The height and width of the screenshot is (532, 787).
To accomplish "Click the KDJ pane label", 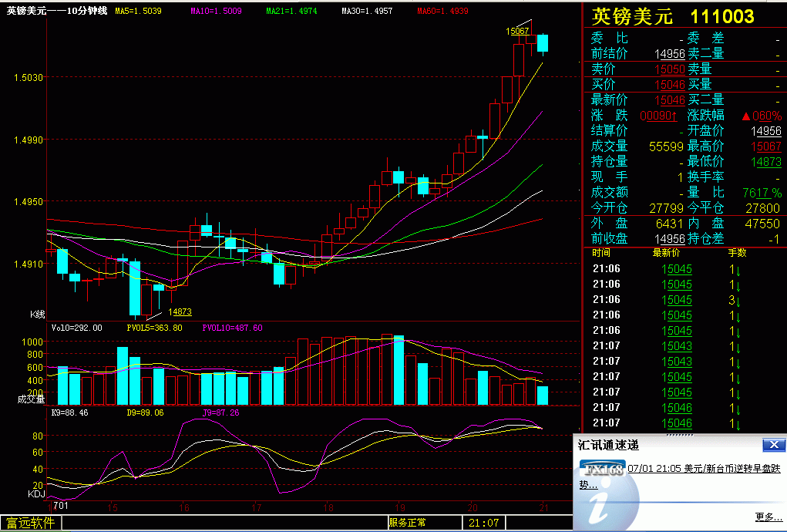I will [x=36, y=494].
